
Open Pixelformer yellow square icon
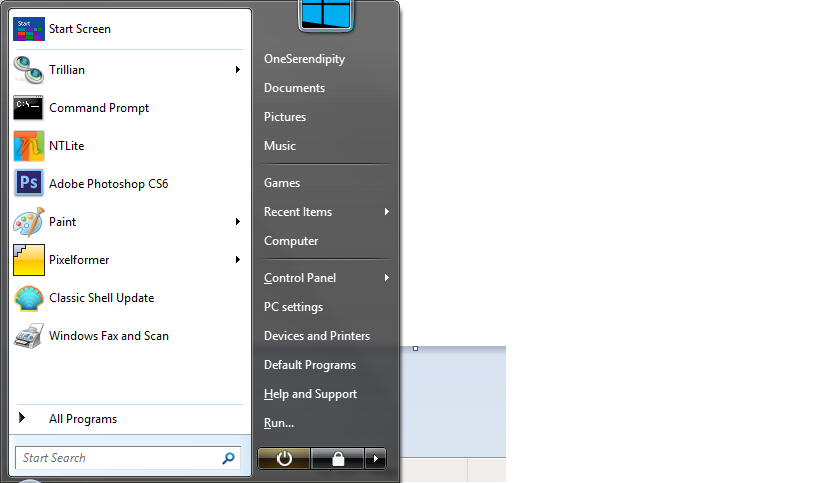click(29, 260)
